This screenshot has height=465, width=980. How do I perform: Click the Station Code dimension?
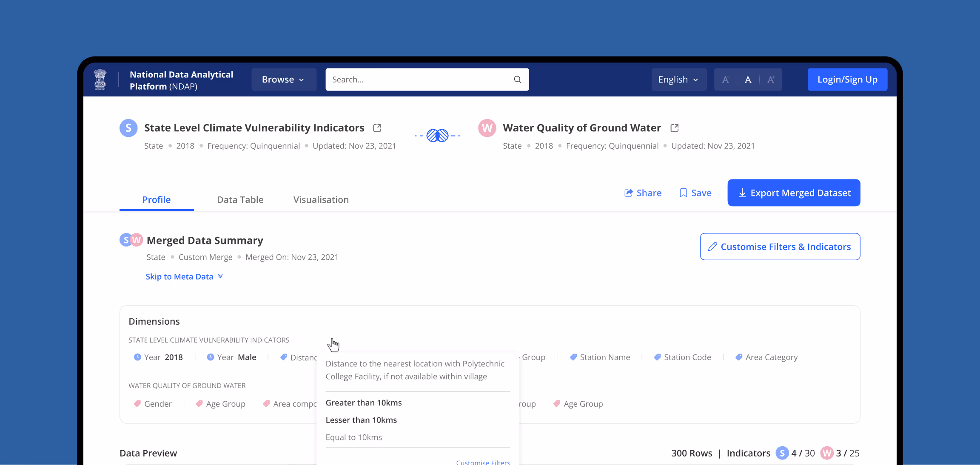(x=682, y=357)
